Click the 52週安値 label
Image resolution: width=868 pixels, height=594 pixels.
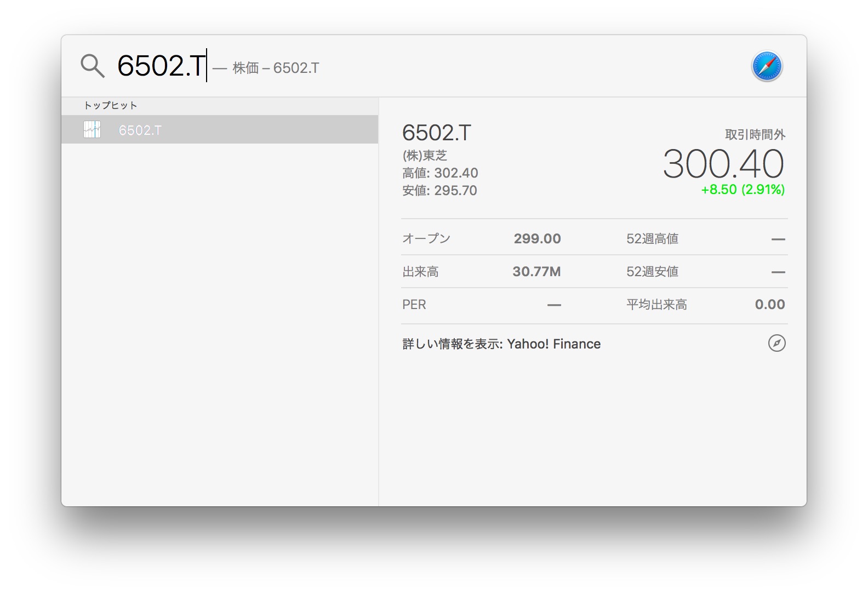click(652, 271)
